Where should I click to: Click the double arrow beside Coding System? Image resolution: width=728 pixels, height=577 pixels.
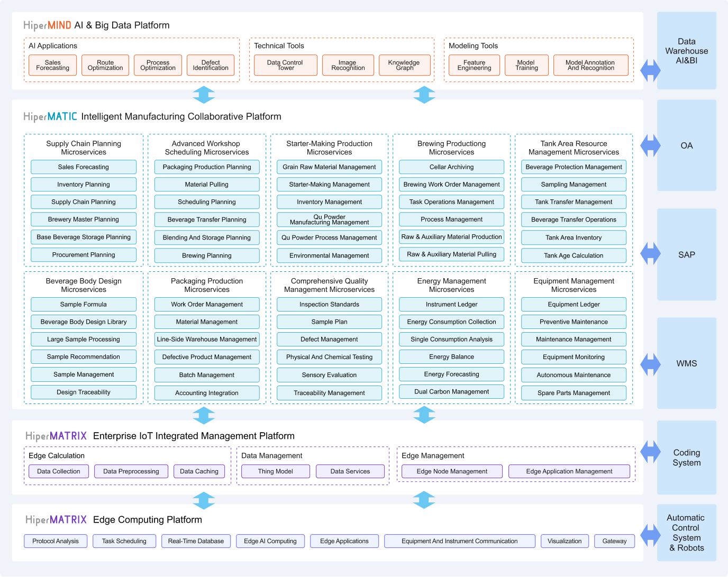(650, 452)
